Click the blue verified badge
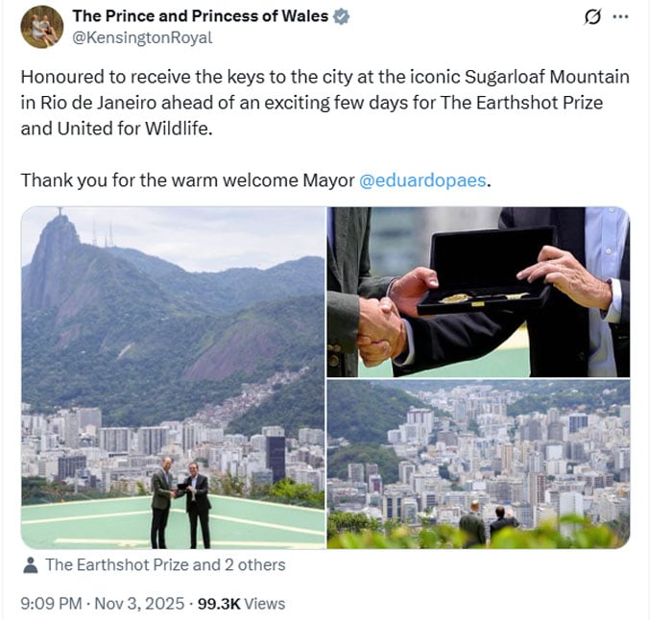 coord(342,16)
